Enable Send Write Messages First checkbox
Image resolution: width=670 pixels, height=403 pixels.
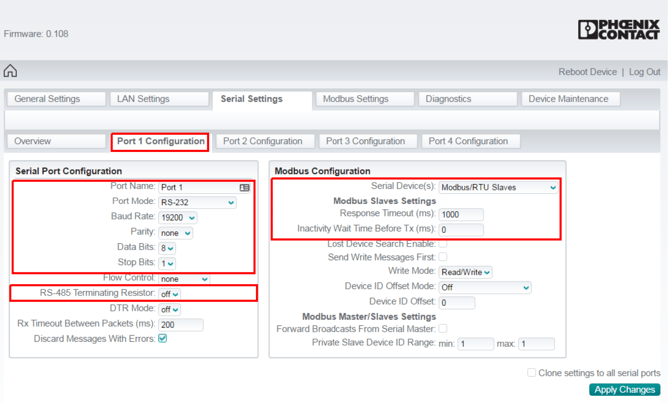(x=443, y=257)
